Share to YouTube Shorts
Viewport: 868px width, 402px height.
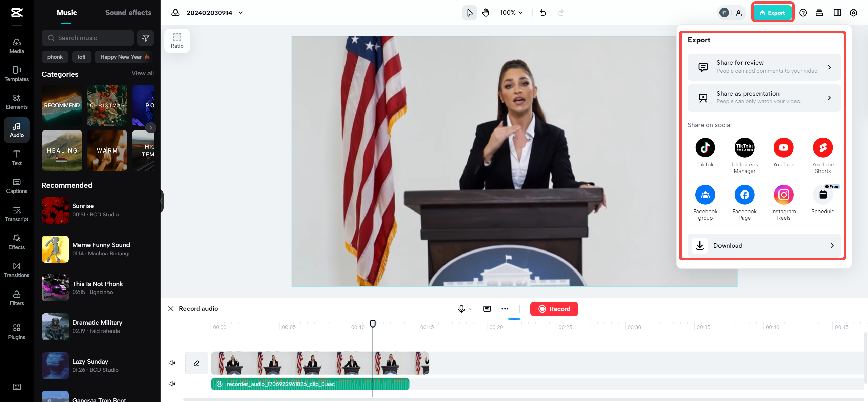[x=823, y=147]
